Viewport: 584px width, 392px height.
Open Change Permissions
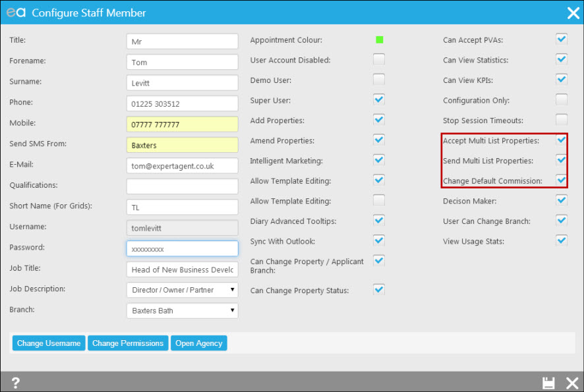point(128,343)
